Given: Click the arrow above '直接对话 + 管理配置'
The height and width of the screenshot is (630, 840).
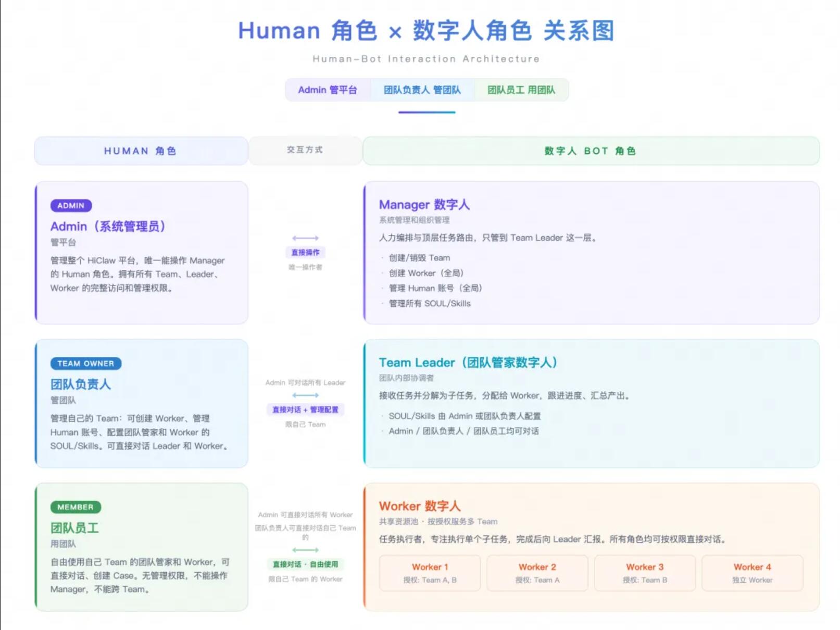Looking at the screenshot, I should 306,396.
